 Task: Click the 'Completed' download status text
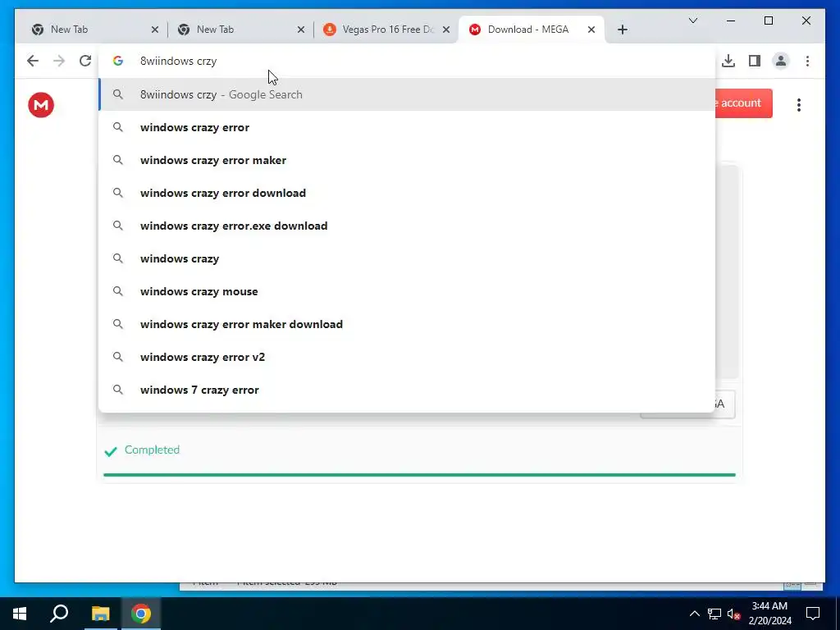pos(152,450)
